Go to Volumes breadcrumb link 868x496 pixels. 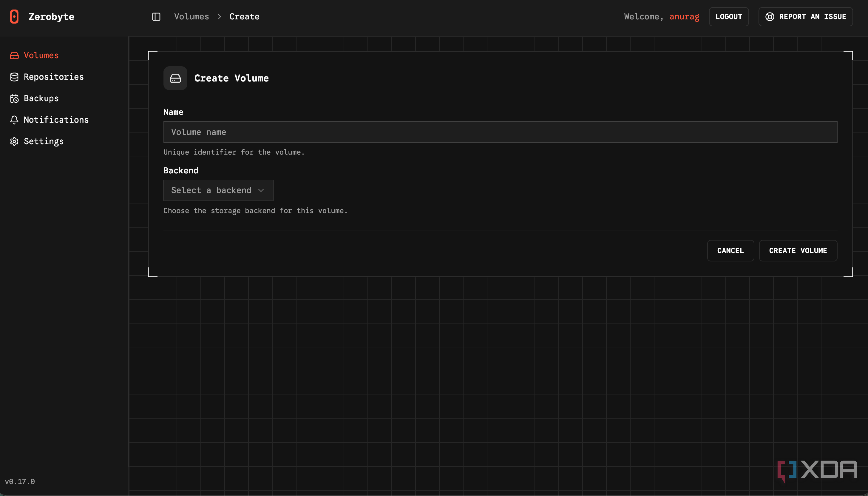point(191,17)
